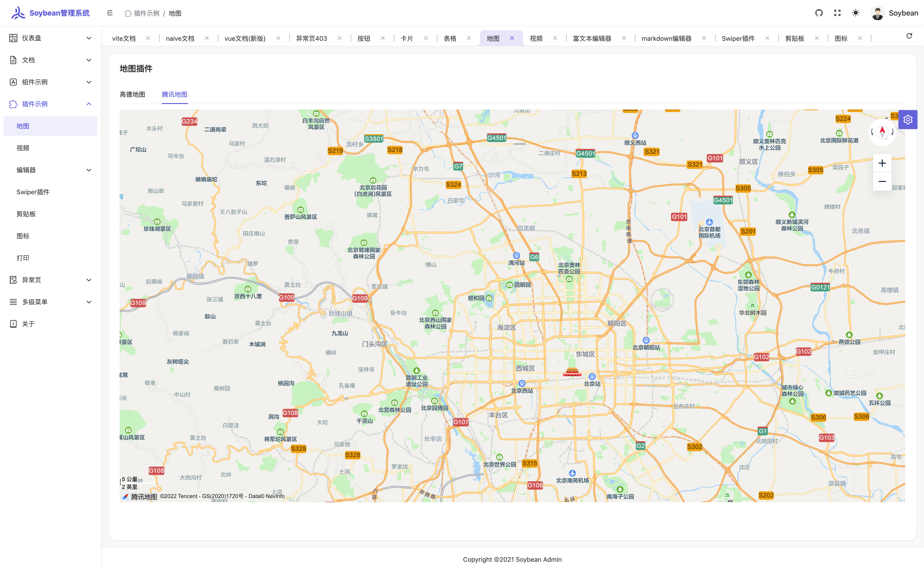Viewport: 924px width, 570px height.
Task: Click the 腾讯地图 logo on map
Action: pos(139,497)
